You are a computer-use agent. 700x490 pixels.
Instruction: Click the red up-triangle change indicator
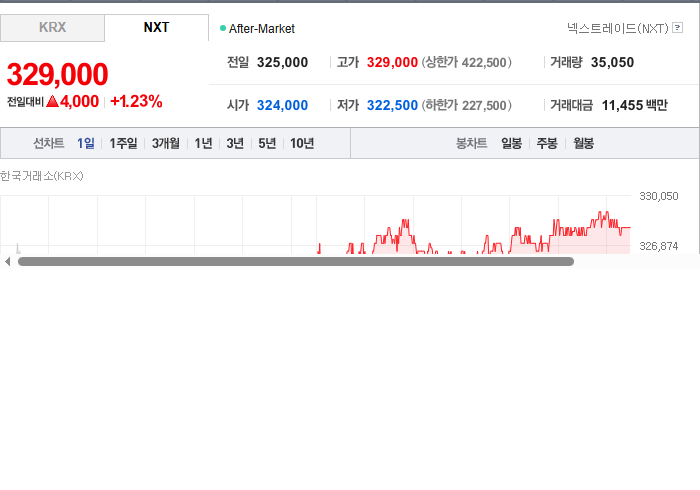click(52, 101)
